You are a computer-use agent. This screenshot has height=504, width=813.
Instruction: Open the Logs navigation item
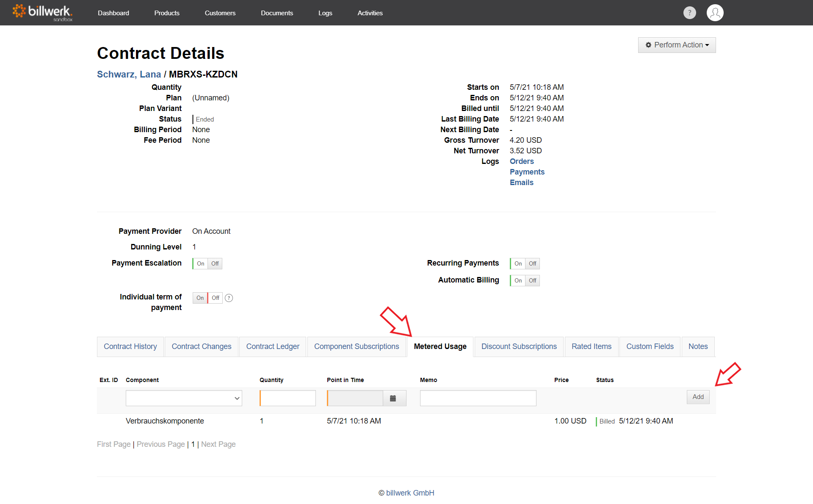325,13
